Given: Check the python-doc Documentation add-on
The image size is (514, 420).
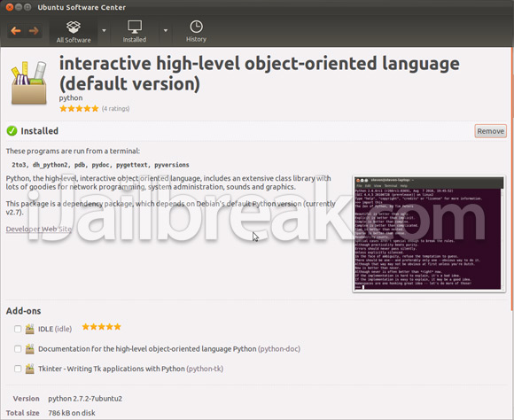Looking at the screenshot, I should click(18, 349).
